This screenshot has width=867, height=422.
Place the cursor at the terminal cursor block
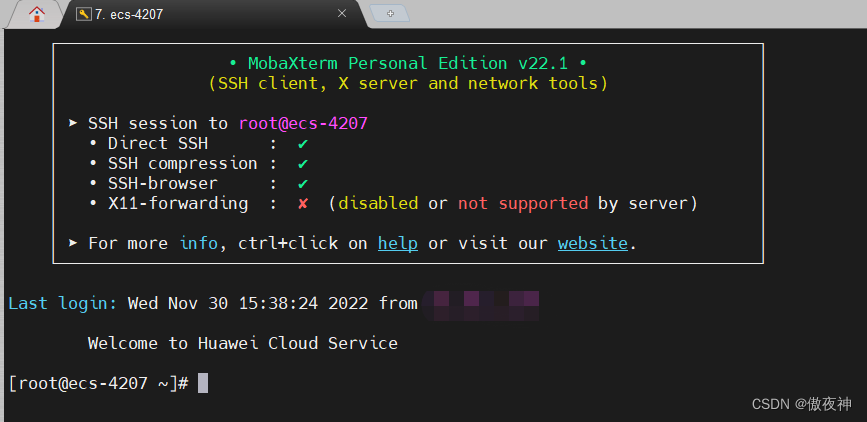click(203, 383)
